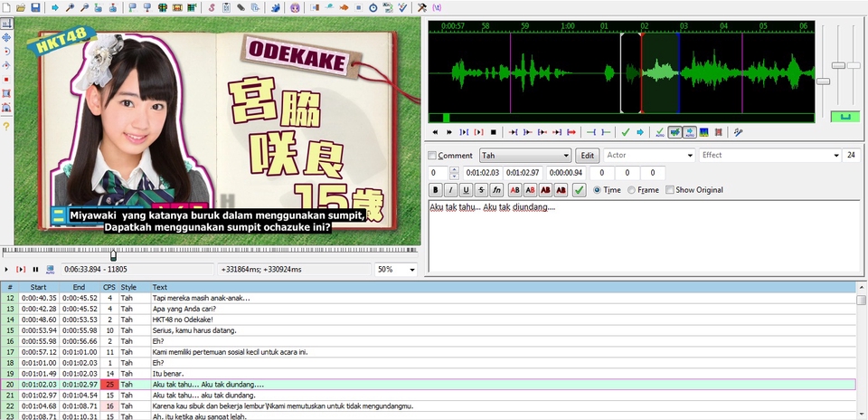Image resolution: width=868 pixels, height=420 pixels.
Task: Play video from current position
Action: pos(6,269)
